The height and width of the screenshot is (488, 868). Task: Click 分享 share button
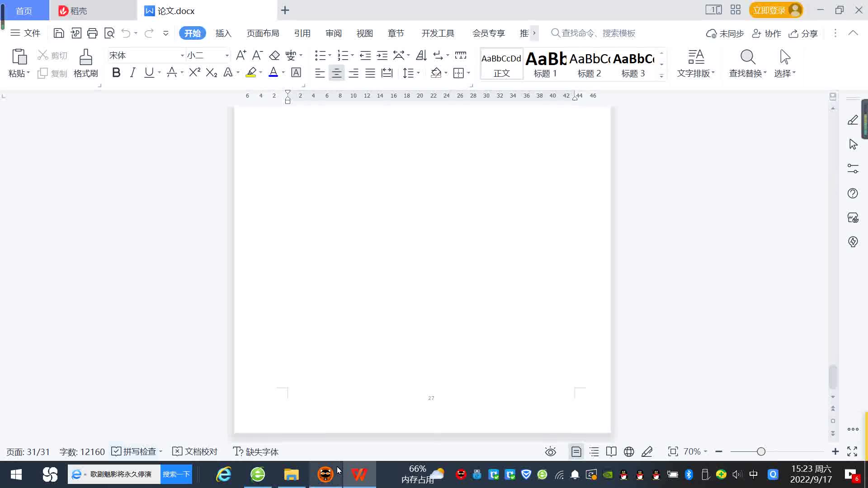pos(803,33)
